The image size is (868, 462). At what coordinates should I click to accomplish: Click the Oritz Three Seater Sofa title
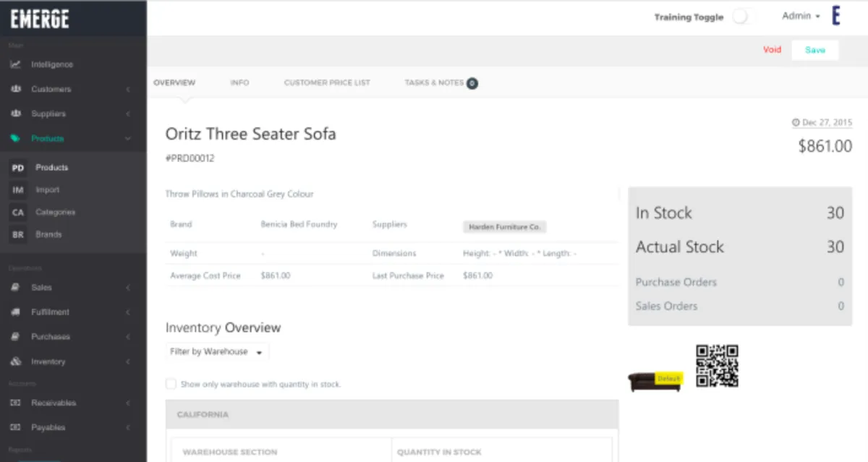pos(251,134)
